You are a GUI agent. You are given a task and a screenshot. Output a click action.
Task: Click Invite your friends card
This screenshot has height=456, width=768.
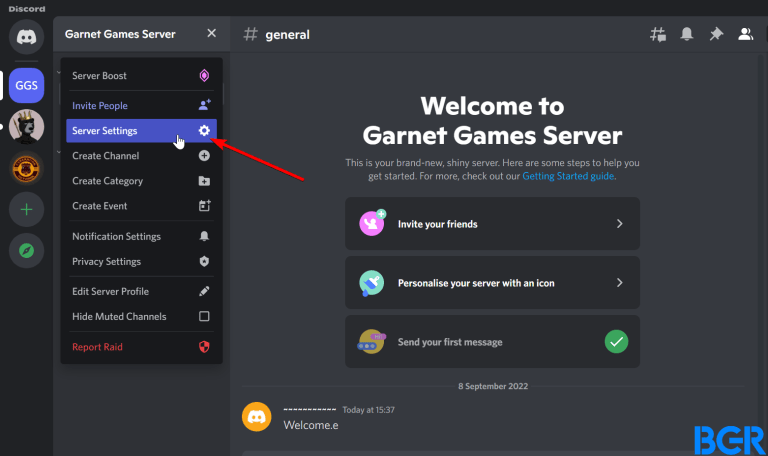tap(492, 223)
